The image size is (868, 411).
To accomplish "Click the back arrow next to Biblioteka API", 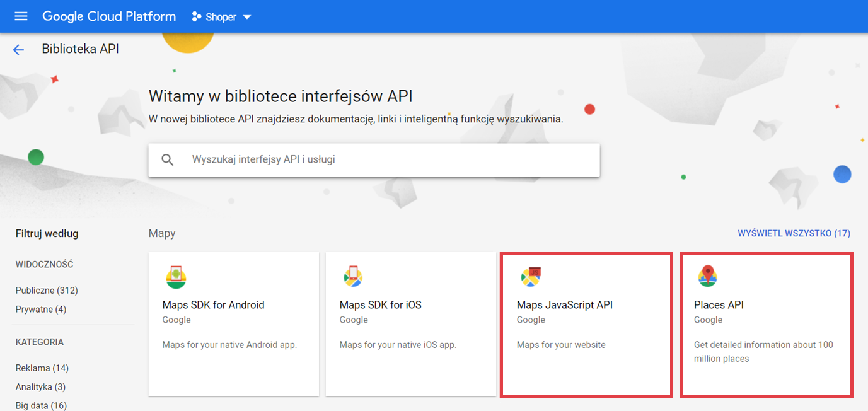I will [18, 50].
